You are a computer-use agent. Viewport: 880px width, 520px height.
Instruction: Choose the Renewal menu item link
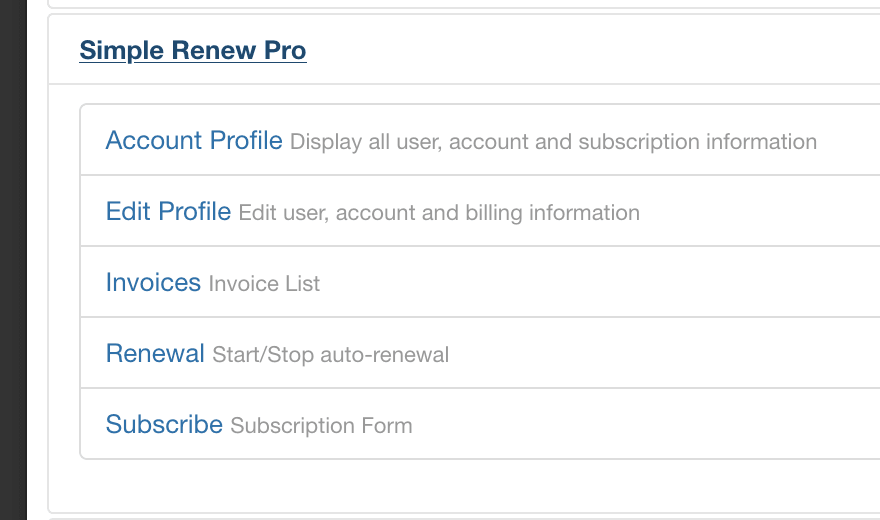pyautogui.click(x=155, y=354)
